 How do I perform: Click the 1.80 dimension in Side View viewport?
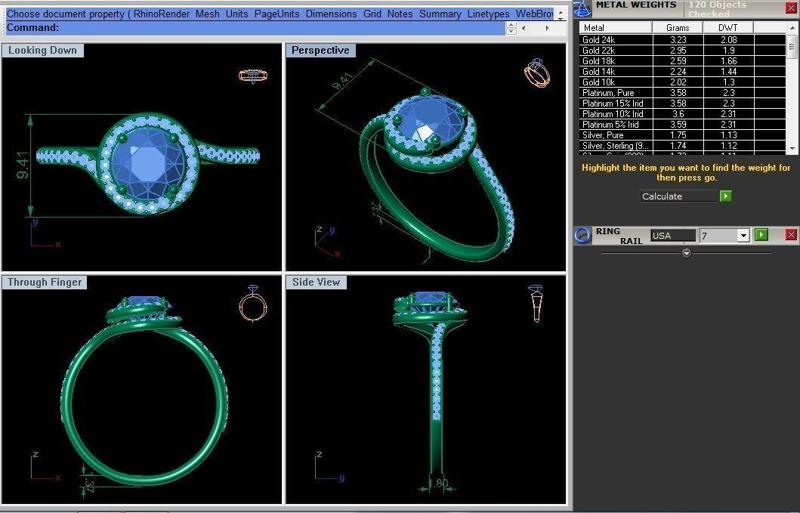click(438, 482)
